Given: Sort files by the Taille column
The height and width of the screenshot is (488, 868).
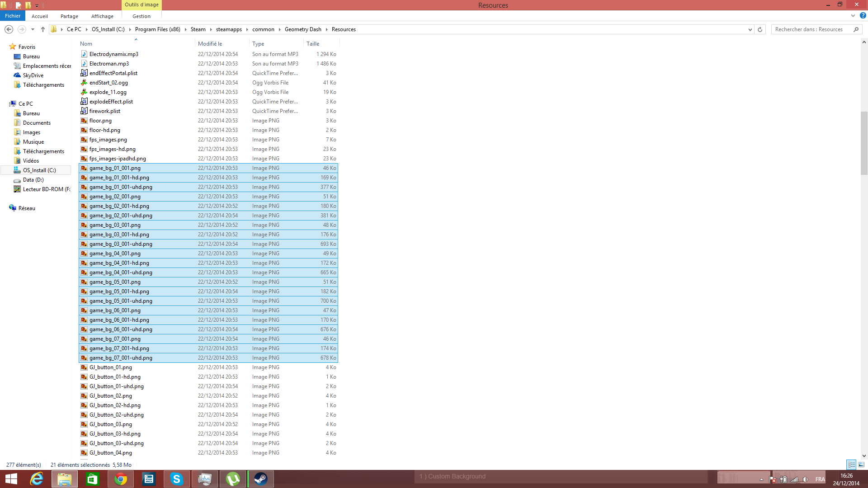Looking at the screenshot, I should coord(313,44).
